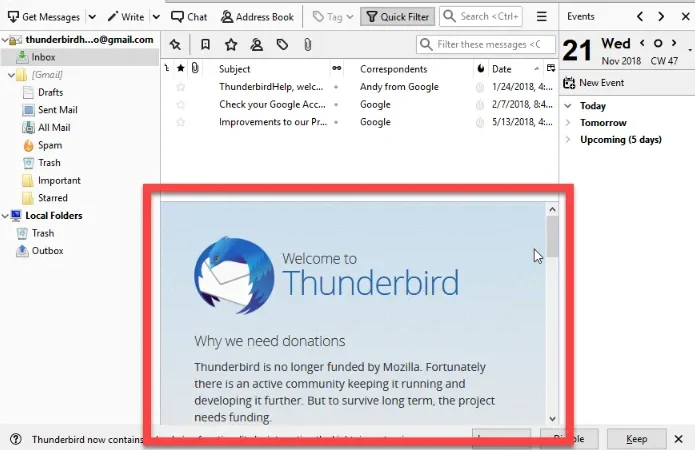This screenshot has width=695, height=450.
Task: Open the Get Messages dropdown arrow
Action: coord(92,17)
